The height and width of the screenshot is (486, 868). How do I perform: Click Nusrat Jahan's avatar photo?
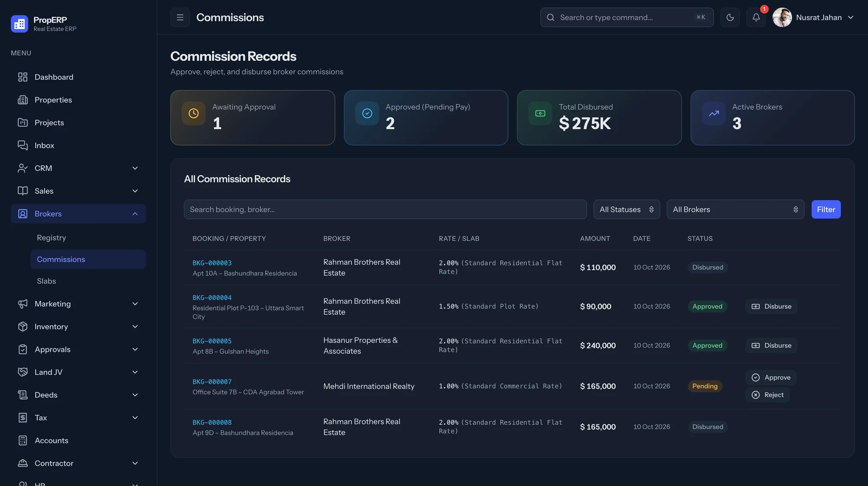point(782,17)
